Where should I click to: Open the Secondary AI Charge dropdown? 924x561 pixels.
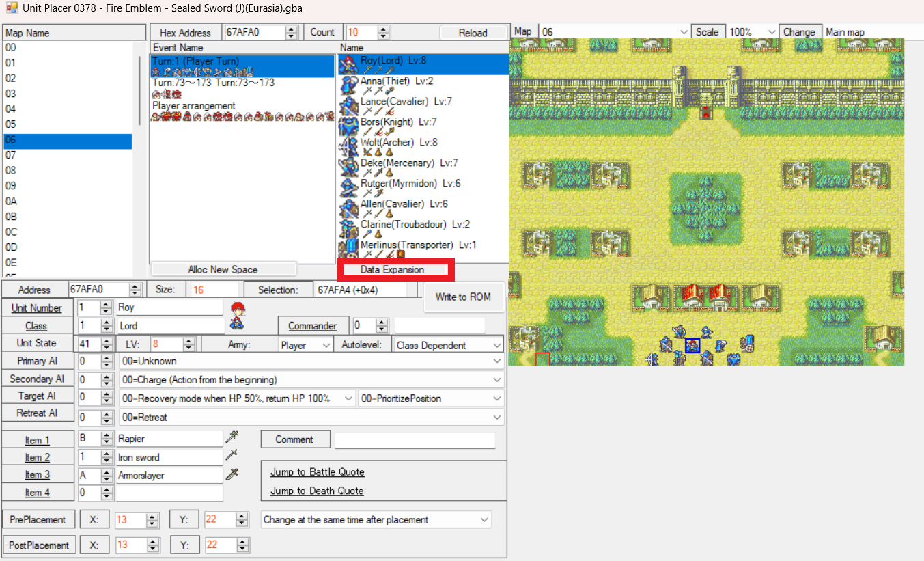point(311,380)
